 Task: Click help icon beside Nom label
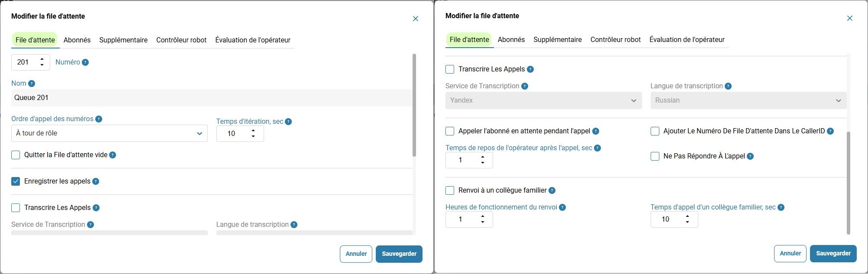tap(32, 84)
